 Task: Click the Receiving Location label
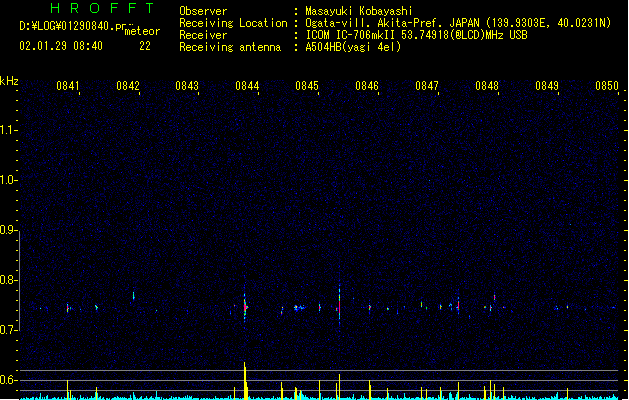[233, 23]
